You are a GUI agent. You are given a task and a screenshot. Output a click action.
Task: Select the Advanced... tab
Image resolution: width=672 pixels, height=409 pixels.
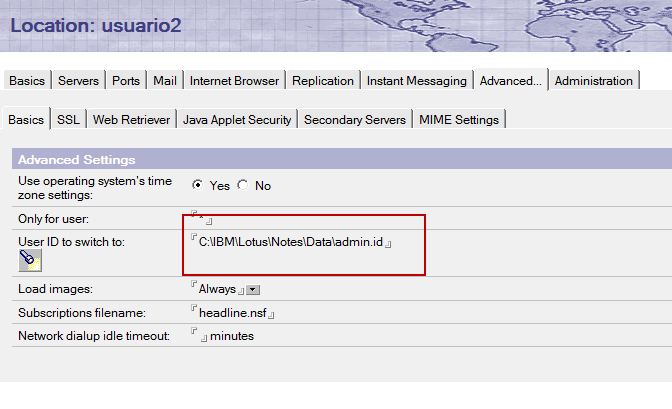point(510,81)
